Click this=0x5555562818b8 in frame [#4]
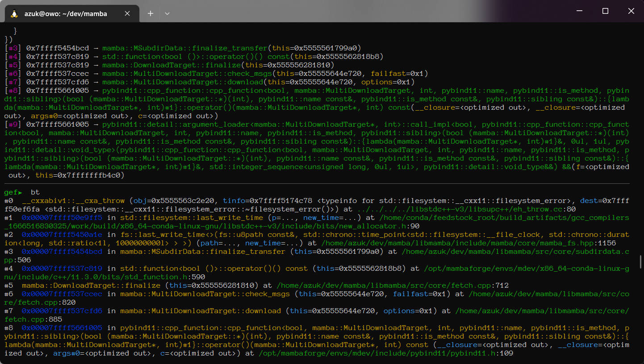 [337, 57]
